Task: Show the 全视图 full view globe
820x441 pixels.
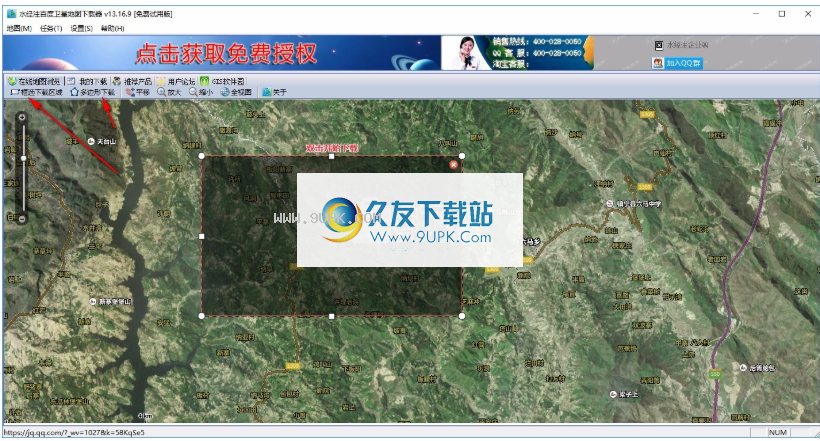Action: tap(236, 92)
